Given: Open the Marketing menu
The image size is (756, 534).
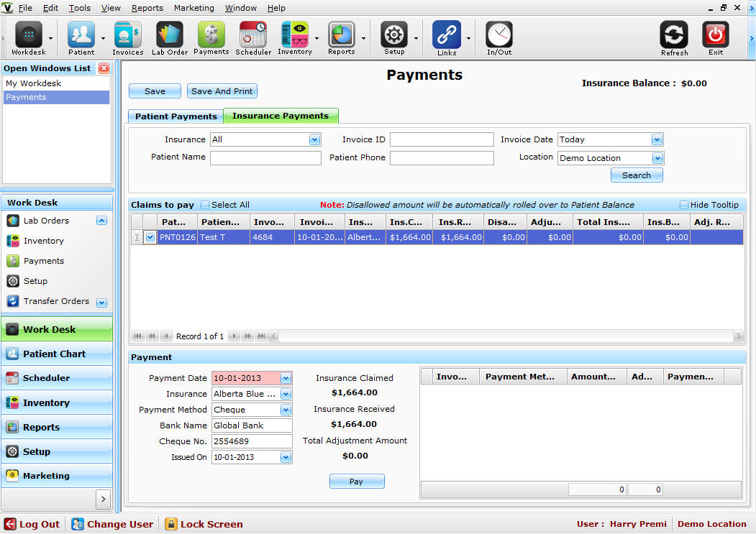Looking at the screenshot, I should (193, 8).
